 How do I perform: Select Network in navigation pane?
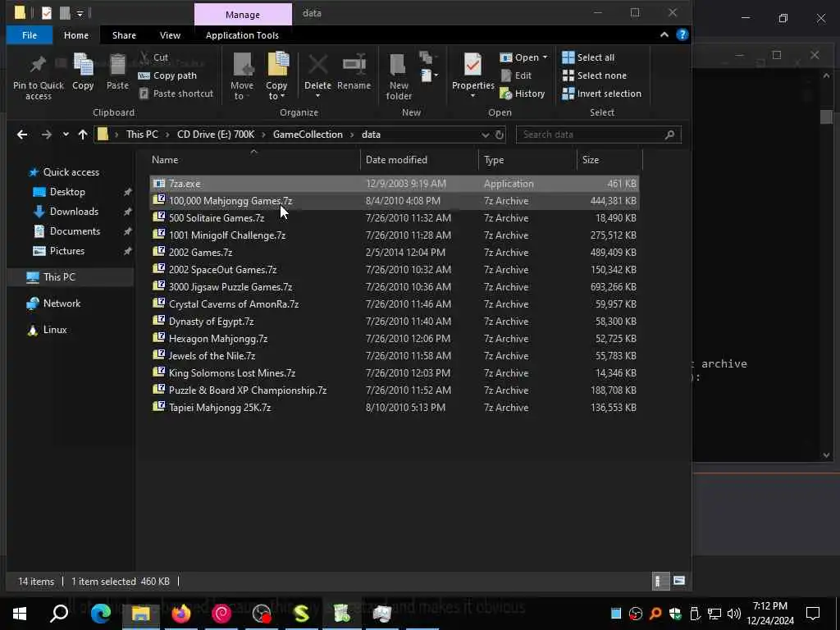[x=62, y=304]
